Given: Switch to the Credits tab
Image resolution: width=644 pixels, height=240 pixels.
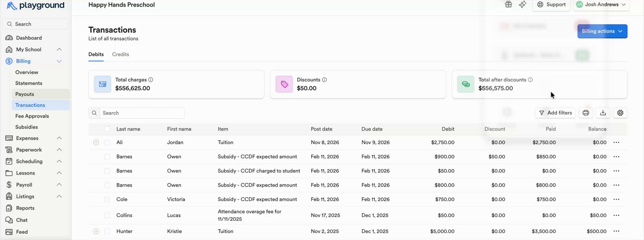Looking at the screenshot, I should [x=121, y=54].
